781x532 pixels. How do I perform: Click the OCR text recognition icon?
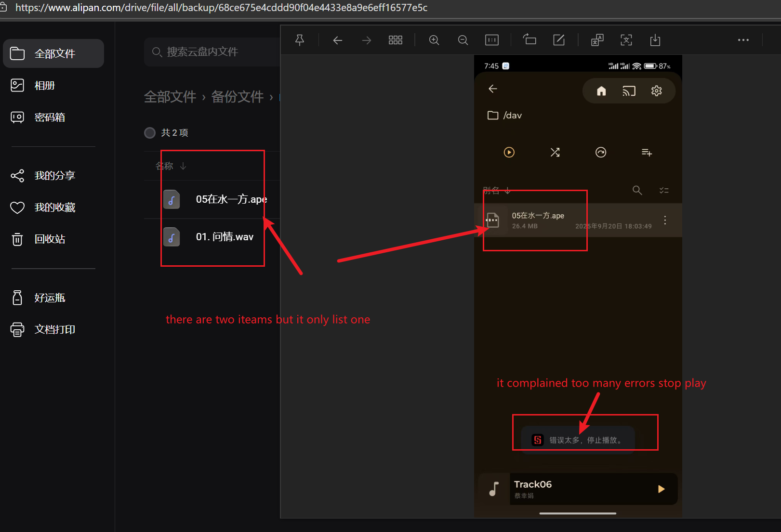coord(626,40)
